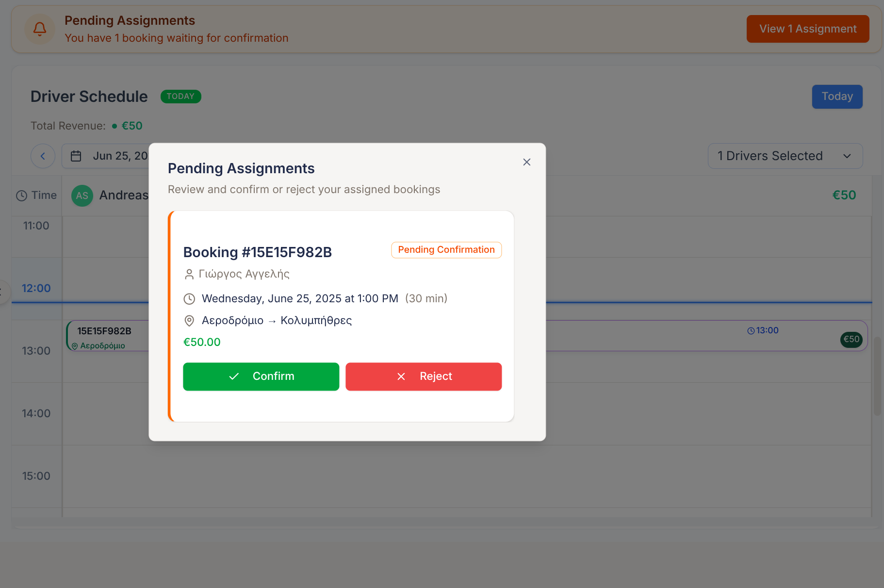This screenshot has height=588, width=884.
Task: Confirm booking #15E15F982B
Action: [x=261, y=376]
